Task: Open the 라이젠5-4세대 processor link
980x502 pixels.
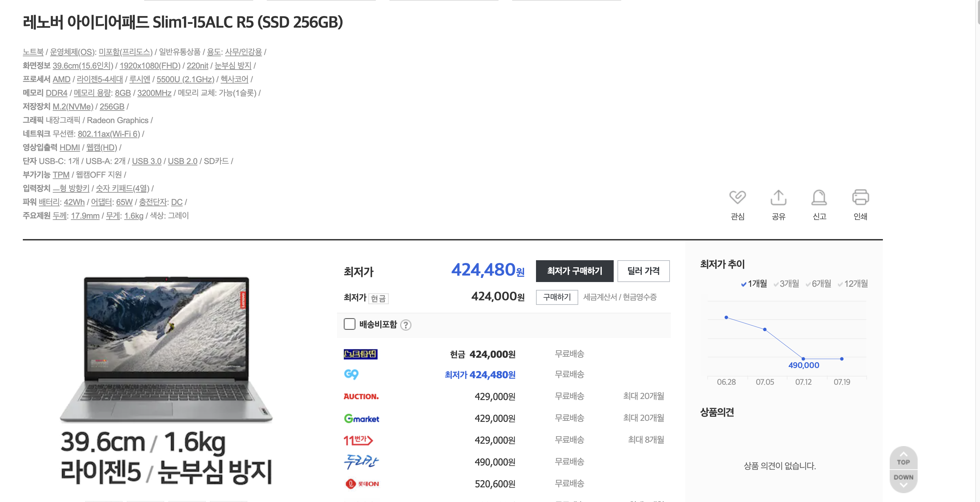Action: 100,79
